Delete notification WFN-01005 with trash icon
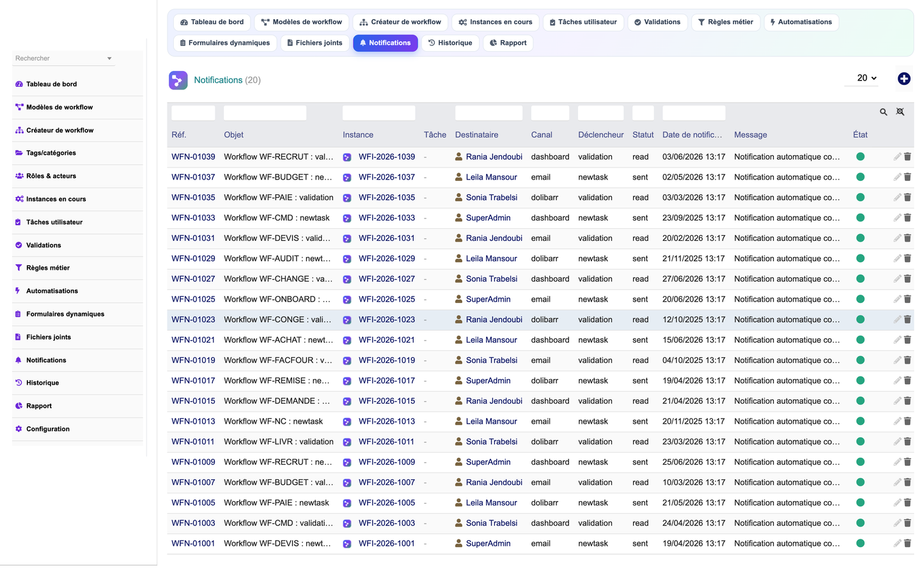924x572 pixels. tap(907, 503)
